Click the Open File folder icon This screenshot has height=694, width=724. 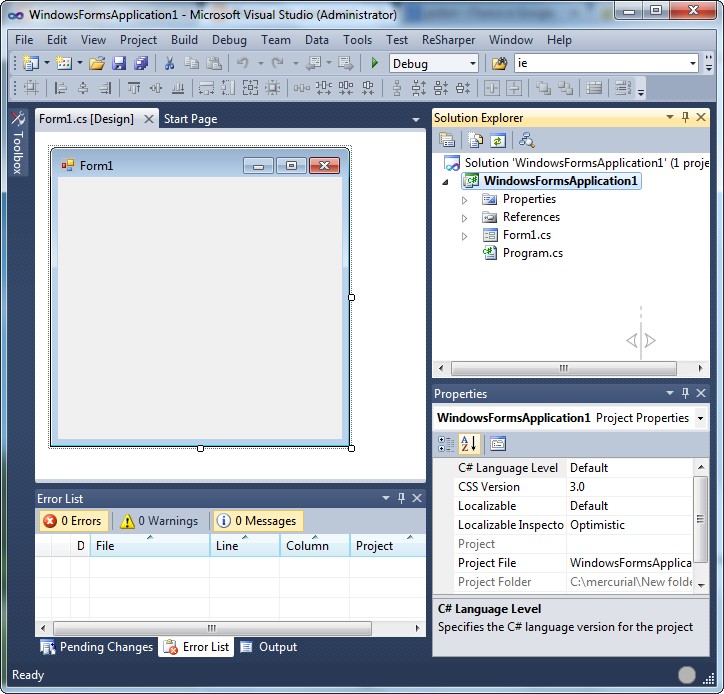(x=97, y=63)
